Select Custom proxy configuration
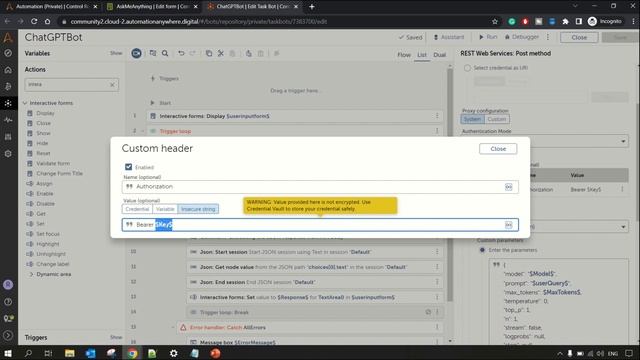Image resolution: width=640 pixels, height=360 pixels. 496,119
